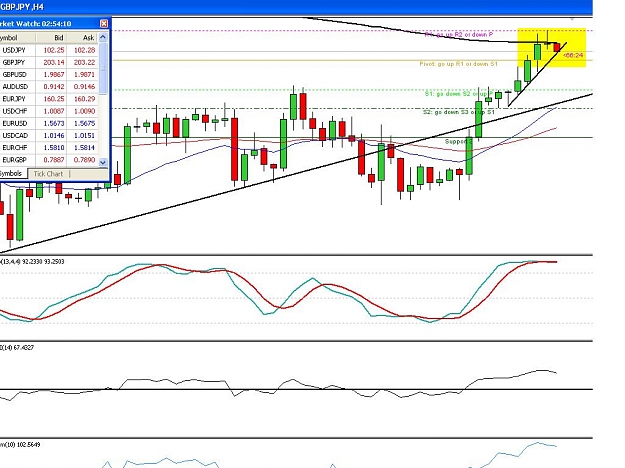The image size is (625, 468).
Task: Click the latest red candle in yellow box
Action: coord(557,47)
